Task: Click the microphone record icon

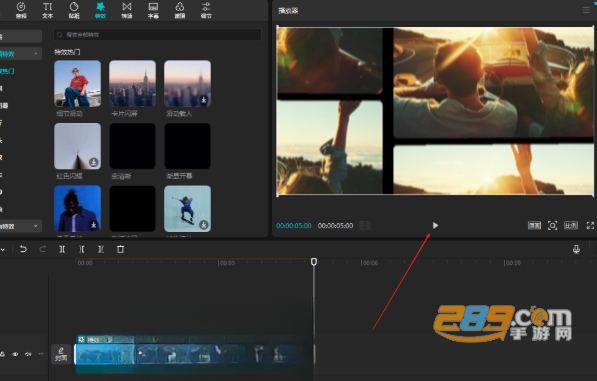Action: 576,249
